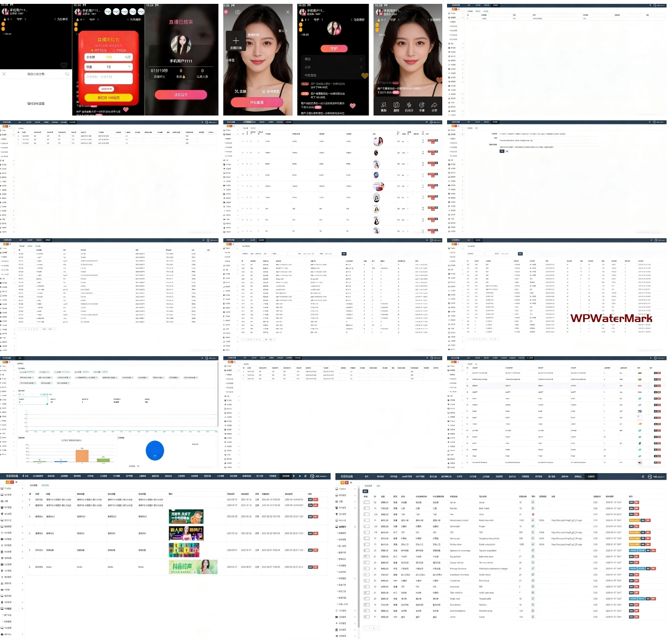Open the 抖音铃声 banner thumbnail
This screenshot has height=644, width=667.
192,567
